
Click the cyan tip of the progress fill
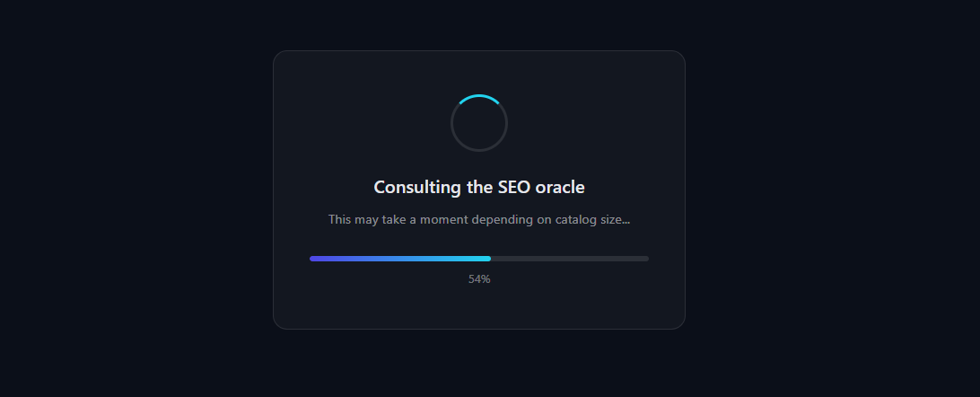[487, 259]
